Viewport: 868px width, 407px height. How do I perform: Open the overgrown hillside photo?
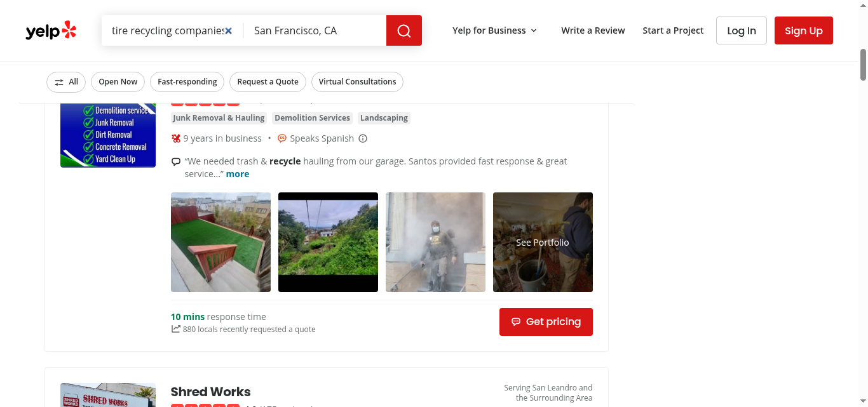pos(328,242)
